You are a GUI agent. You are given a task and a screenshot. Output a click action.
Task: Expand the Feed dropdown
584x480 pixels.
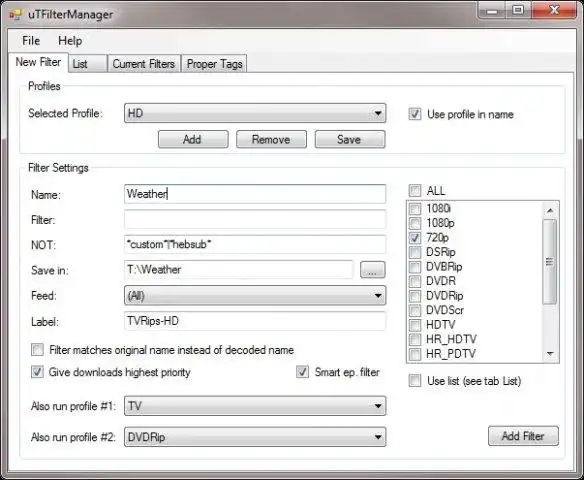point(255,296)
